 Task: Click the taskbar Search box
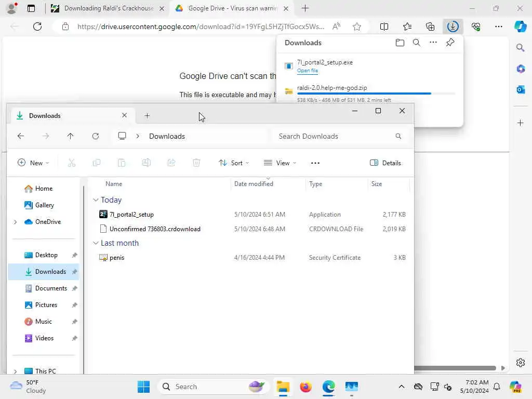pos(213,387)
